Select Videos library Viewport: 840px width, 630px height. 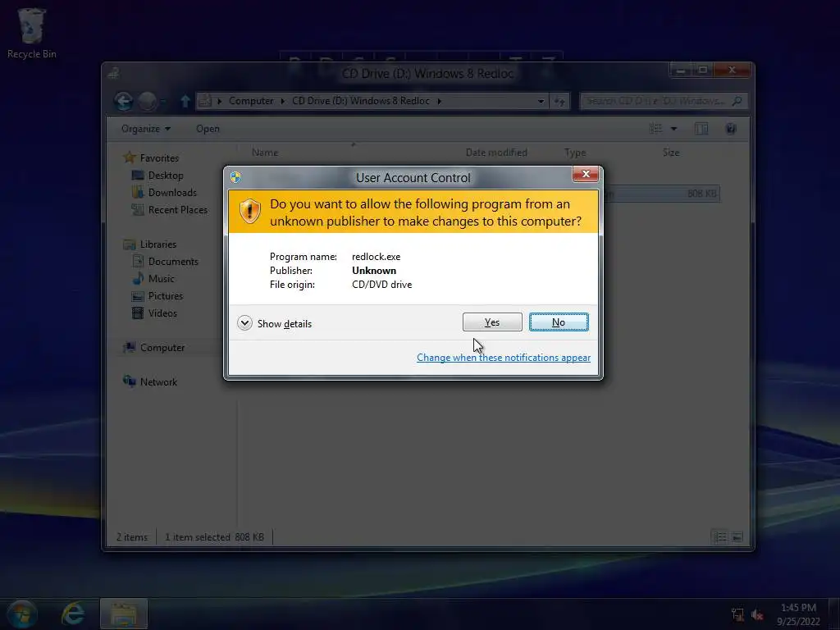162,313
